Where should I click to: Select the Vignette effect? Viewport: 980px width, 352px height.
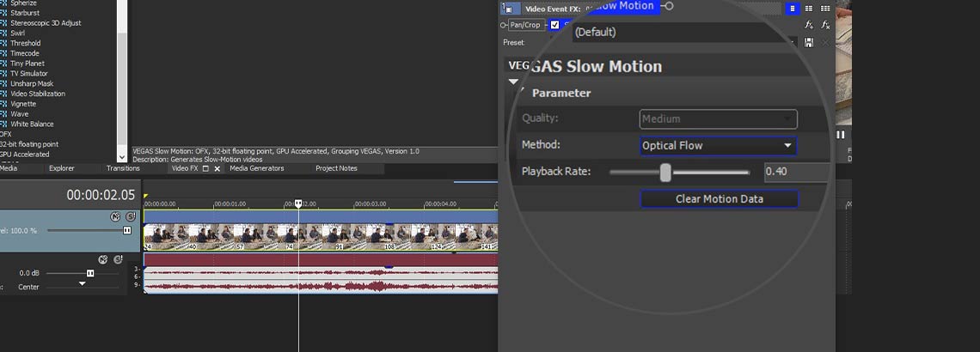pyautogui.click(x=23, y=104)
